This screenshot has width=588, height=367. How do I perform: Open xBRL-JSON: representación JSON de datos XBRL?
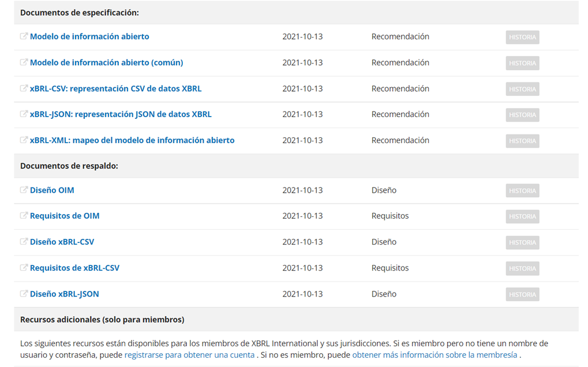click(x=121, y=114)
